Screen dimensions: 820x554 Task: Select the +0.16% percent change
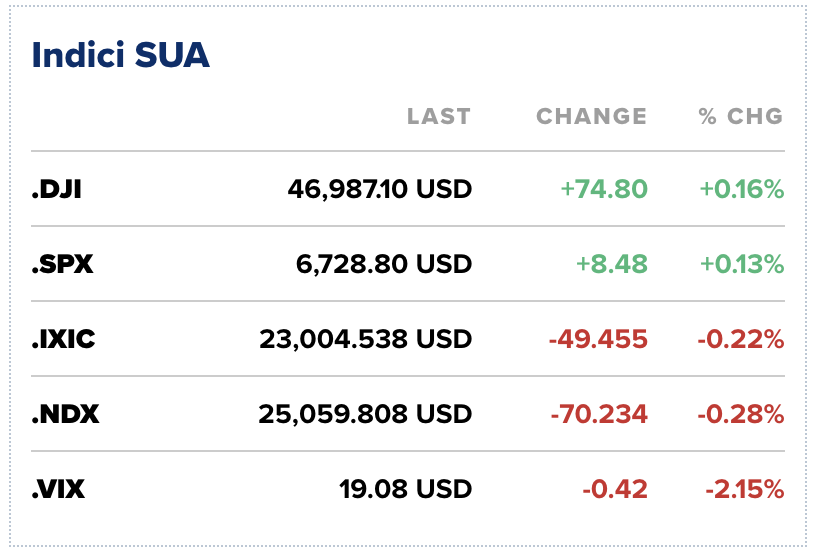click(741, 188)
